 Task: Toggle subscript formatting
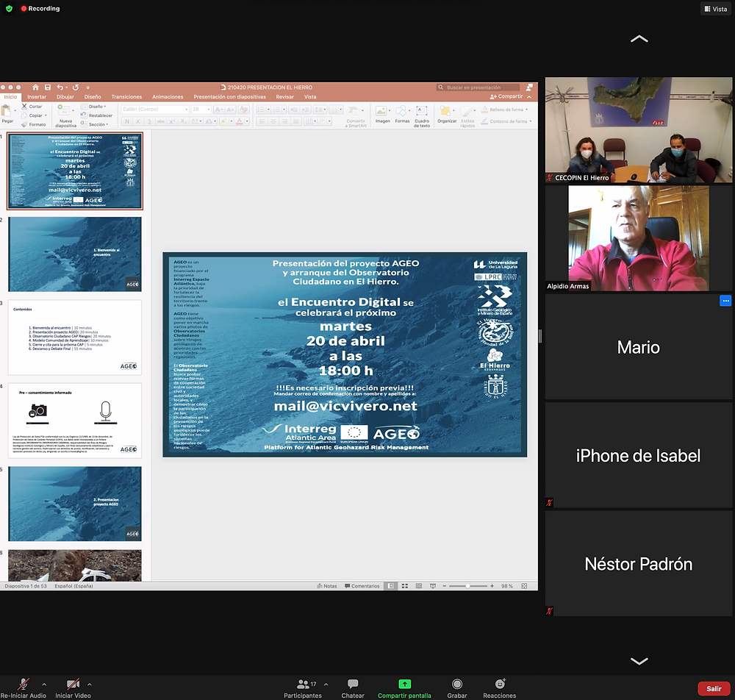pos(184,121)
